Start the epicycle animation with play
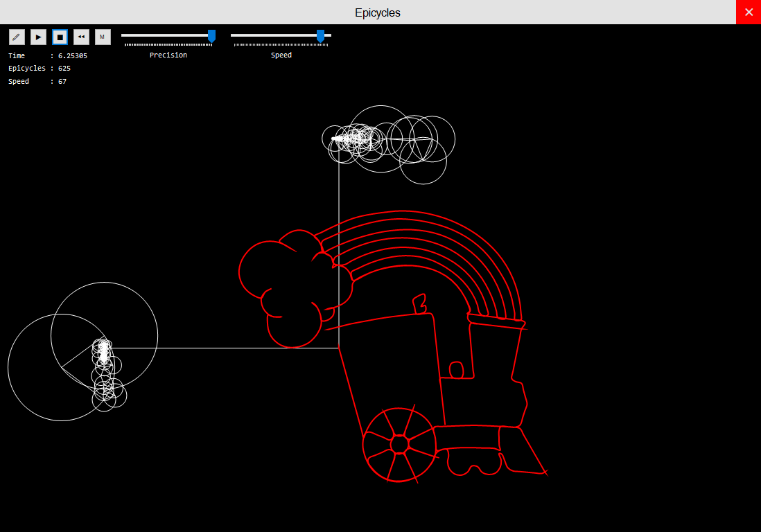The width and height of the screenshot is (761, 532). pos(38,37)
